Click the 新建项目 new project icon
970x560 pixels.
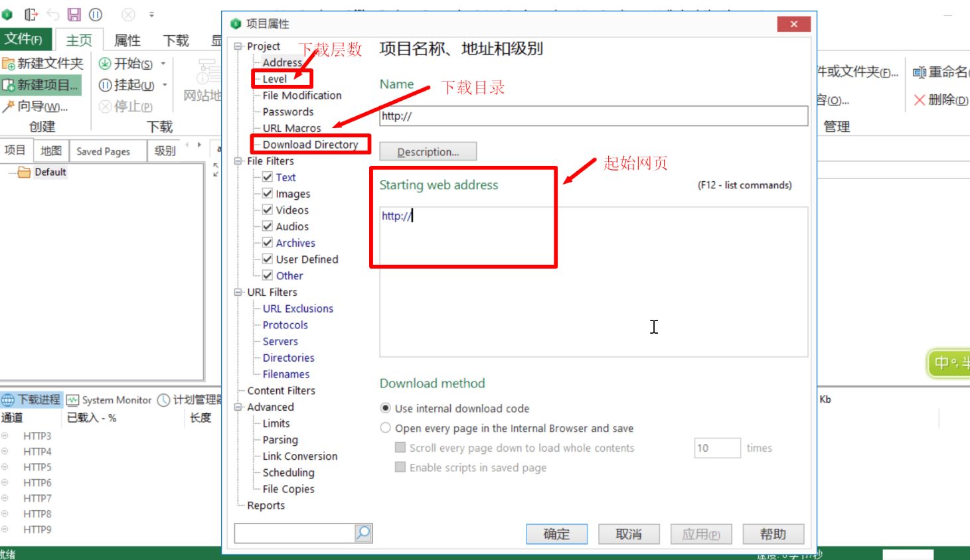tap(9, 85)
